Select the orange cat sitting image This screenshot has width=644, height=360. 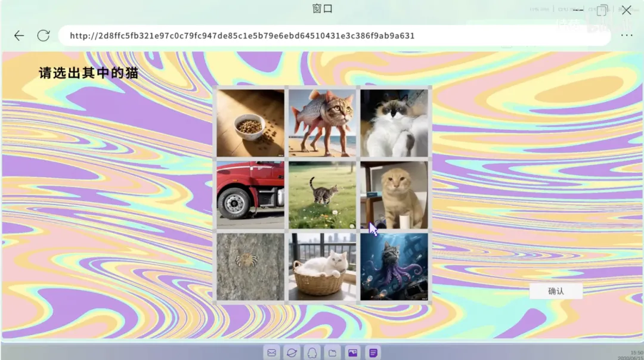394,195
